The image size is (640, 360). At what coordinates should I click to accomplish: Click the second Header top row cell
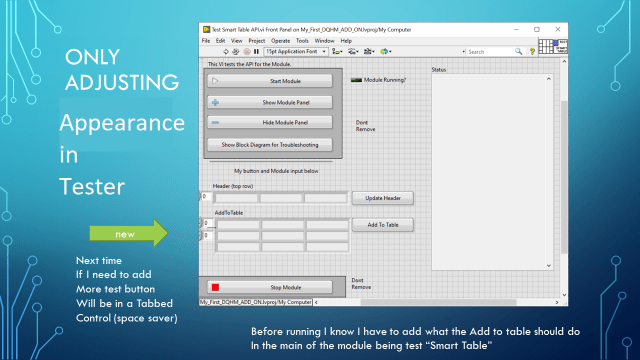pyautogui.click(x=281, y=198)
